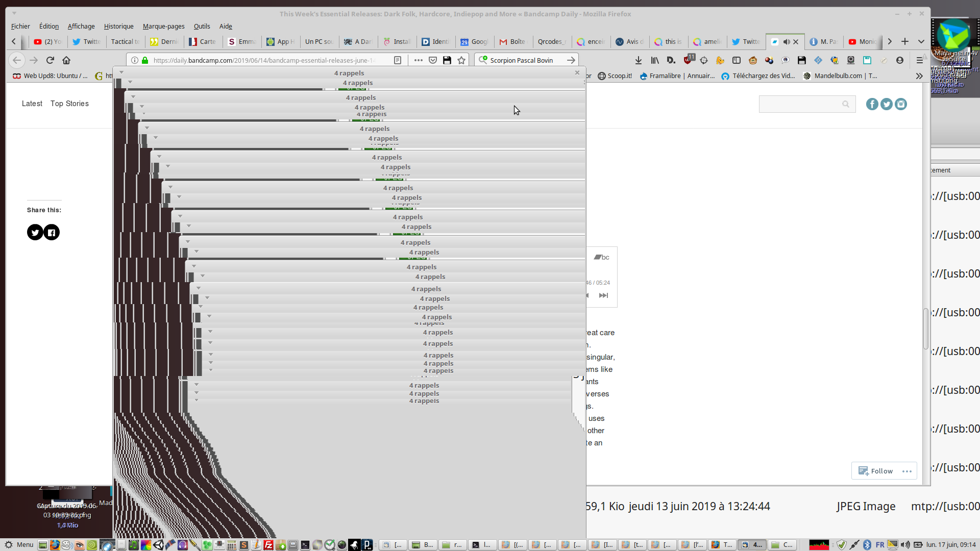Open the Marque-pages menu
This screenshot has width=980, height=551.
[163, 27]
